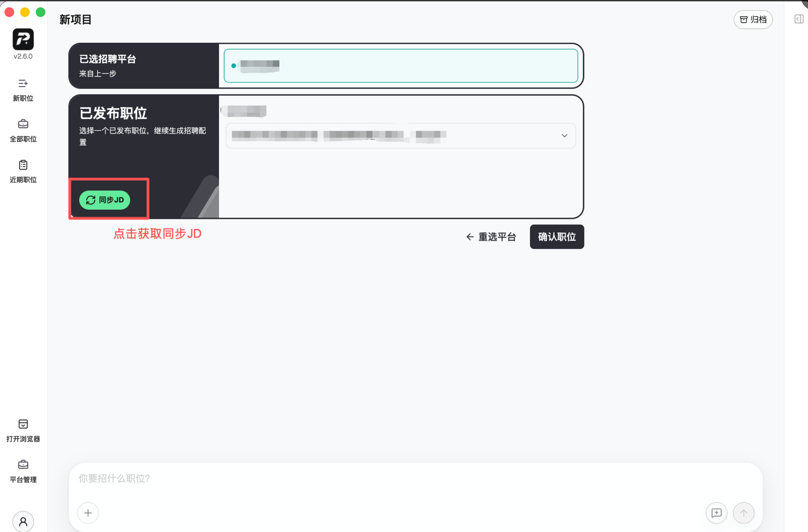Click the new conversation icon in chat box
This screenshot has height=532, width=808.
tap(716, 513)
